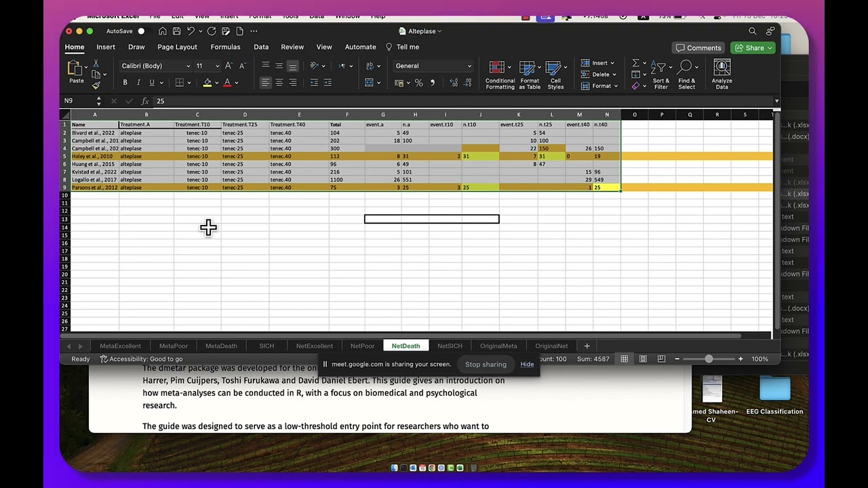This screenshot has width=868, height=488.
Task: Toggle Bold formatting
Action: [125, 83]
